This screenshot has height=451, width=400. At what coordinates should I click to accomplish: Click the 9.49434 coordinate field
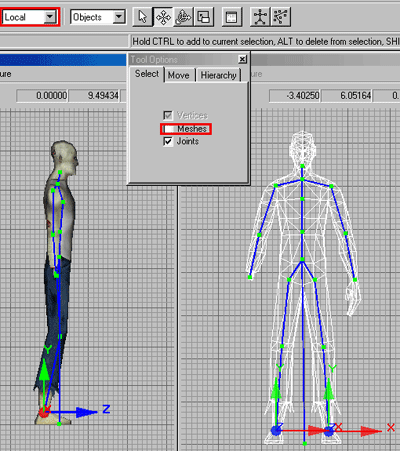click(x=94, y=96)
